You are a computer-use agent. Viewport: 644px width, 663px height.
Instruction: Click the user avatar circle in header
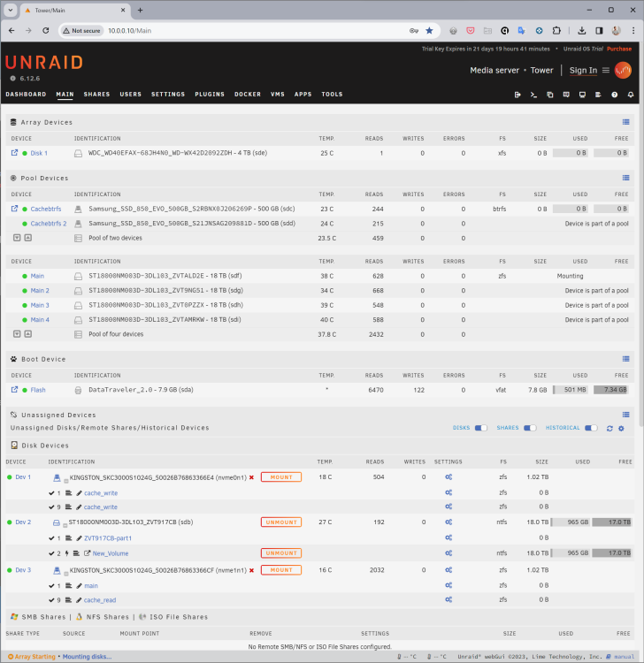(x=623, y=70)
